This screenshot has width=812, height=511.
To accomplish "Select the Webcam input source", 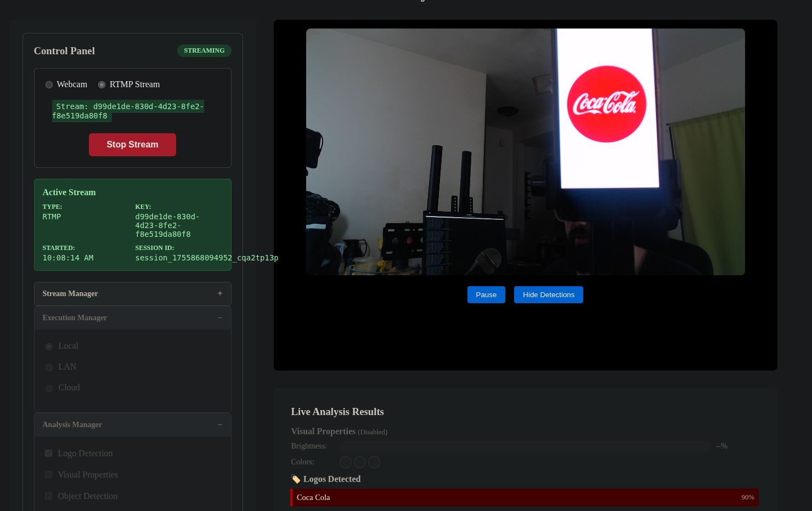I will (x=49, y=84).
